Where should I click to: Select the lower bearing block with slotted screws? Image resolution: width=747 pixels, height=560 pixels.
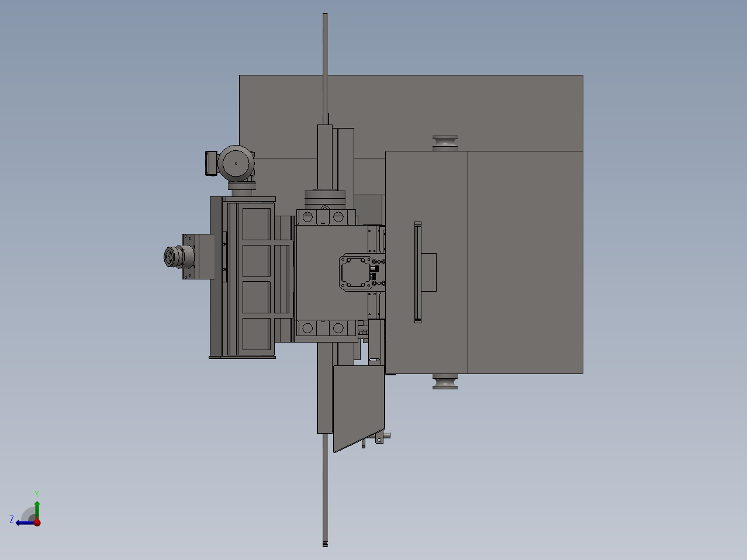(x=327, y=329)
